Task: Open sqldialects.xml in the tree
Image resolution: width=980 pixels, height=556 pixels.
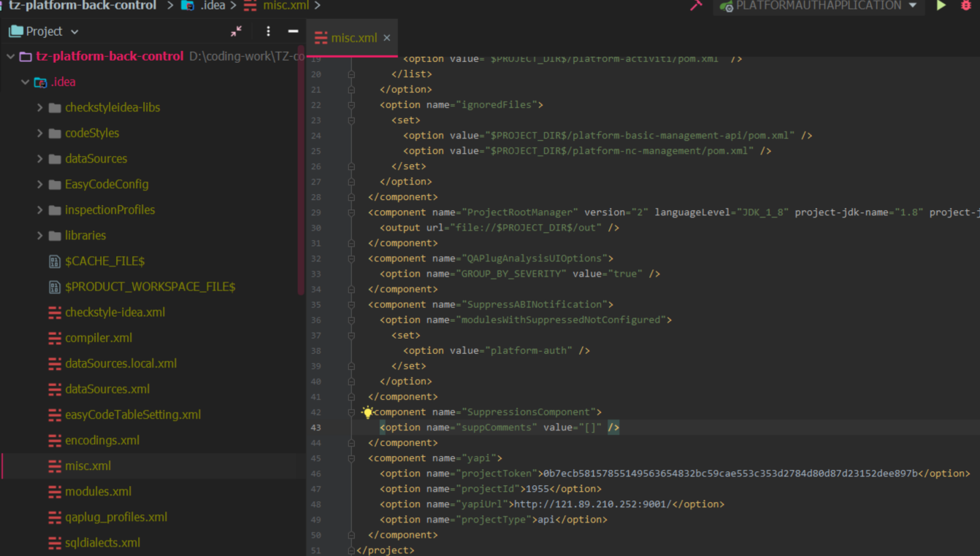Action: pos(102,542)
